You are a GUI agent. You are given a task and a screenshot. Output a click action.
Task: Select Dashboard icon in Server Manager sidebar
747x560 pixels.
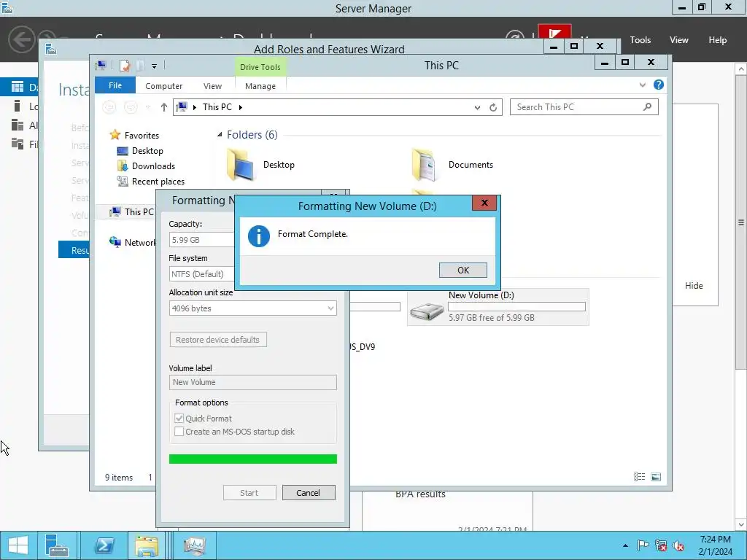[x=18, y=87]
